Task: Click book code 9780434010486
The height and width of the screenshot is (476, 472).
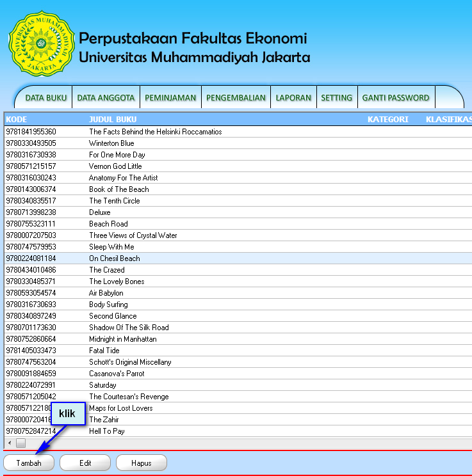Action: (31, 270)
